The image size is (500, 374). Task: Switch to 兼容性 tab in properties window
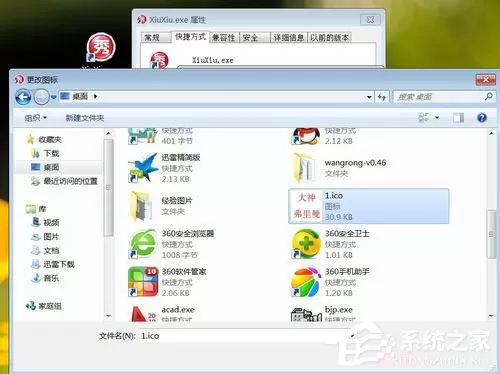point(224,38)
